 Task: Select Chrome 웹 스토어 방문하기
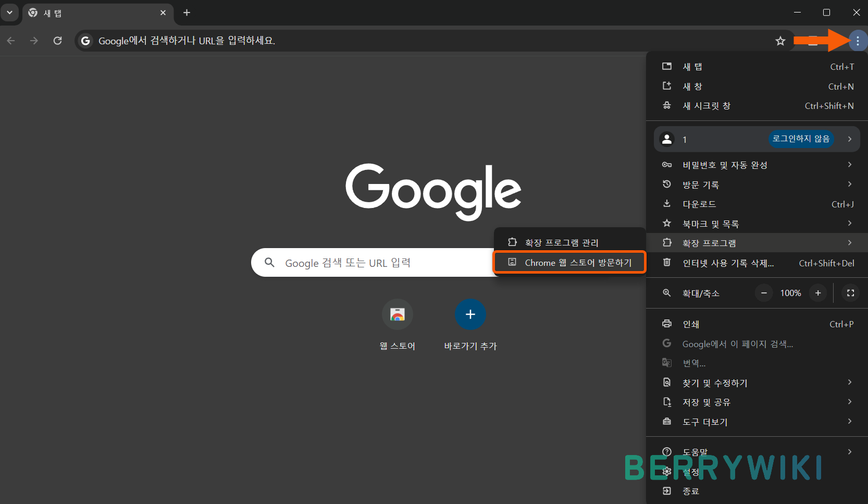click(569, 262)
